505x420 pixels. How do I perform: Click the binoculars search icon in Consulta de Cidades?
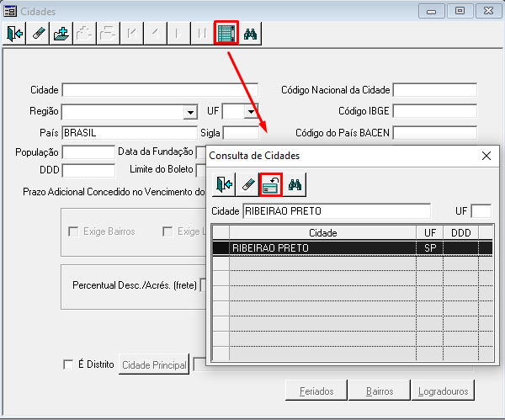pyautogui.click(x=295, y=184)
